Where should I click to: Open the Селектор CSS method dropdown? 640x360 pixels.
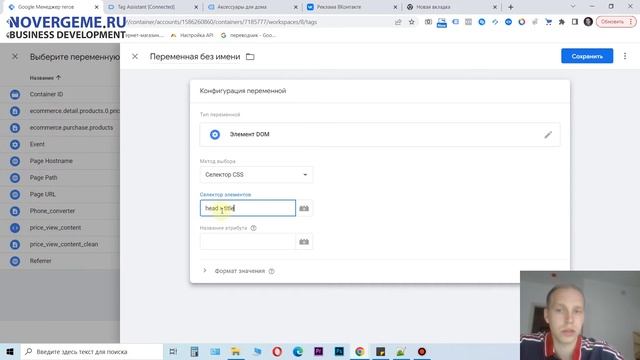tap(256, 175)
